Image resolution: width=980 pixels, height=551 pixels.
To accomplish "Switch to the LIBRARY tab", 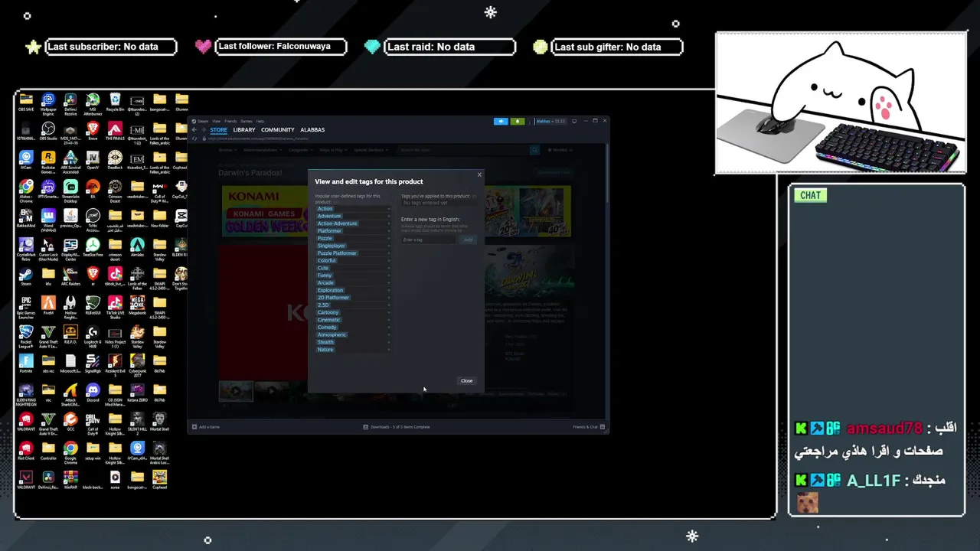I will (244, 130).
